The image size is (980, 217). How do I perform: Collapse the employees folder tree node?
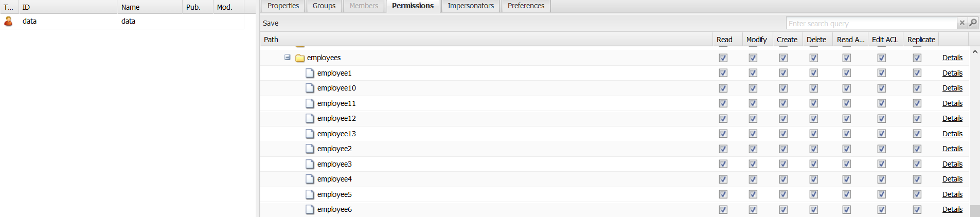coord(288,58)
